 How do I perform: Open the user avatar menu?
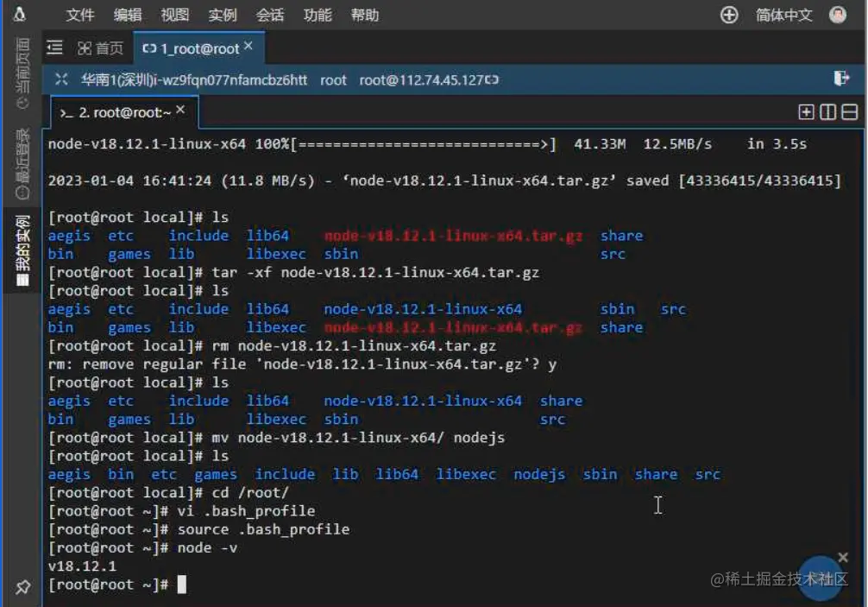point(838,15)
